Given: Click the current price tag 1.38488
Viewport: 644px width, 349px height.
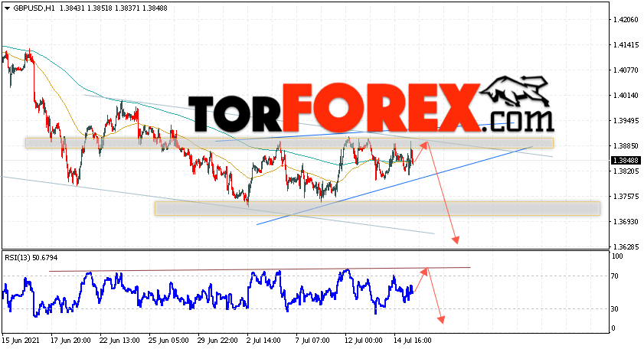Looking at the screenshot, I should click(x=626, y=161).
